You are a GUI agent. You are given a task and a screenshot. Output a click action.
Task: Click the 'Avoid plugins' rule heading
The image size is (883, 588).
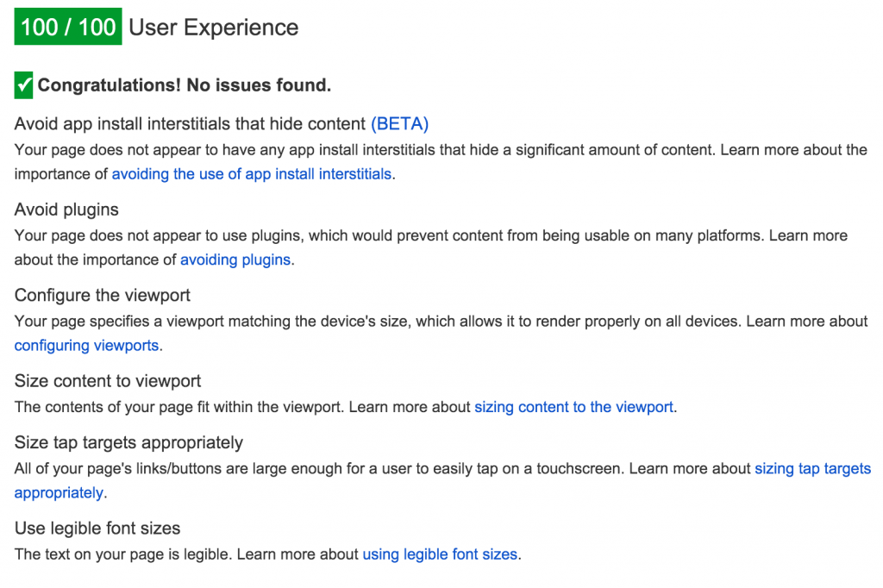(66, 210)
